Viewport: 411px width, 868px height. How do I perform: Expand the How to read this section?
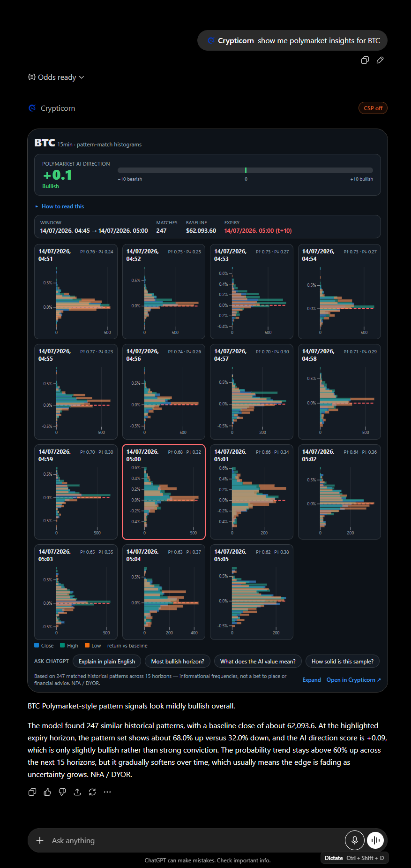[60, 206]
